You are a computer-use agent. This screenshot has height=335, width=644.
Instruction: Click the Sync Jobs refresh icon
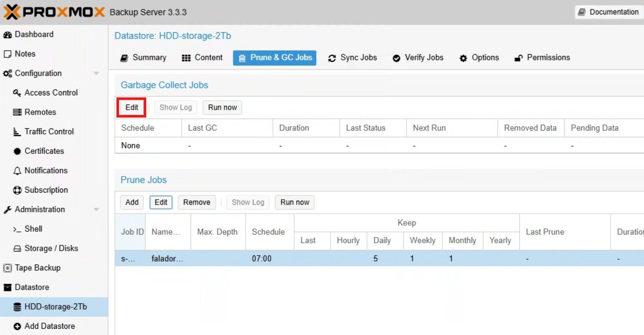click(332, 58)
